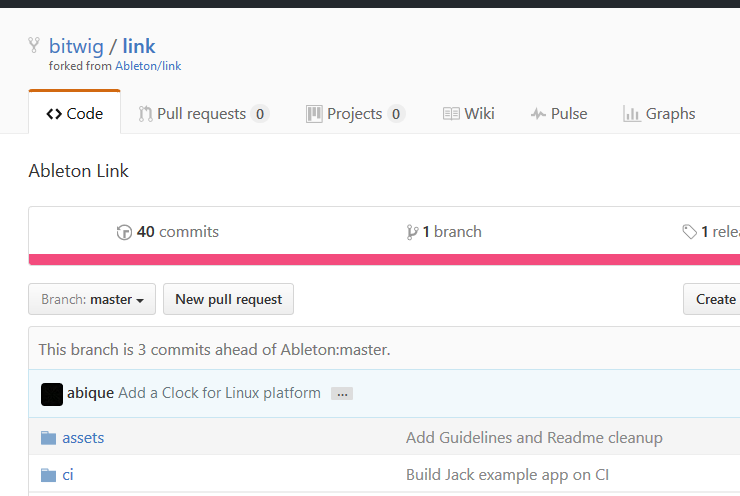Viewport: 740px width, 496px height.
Task: Expand commit message with ellipsis button
Action: (x=342, y=394)
